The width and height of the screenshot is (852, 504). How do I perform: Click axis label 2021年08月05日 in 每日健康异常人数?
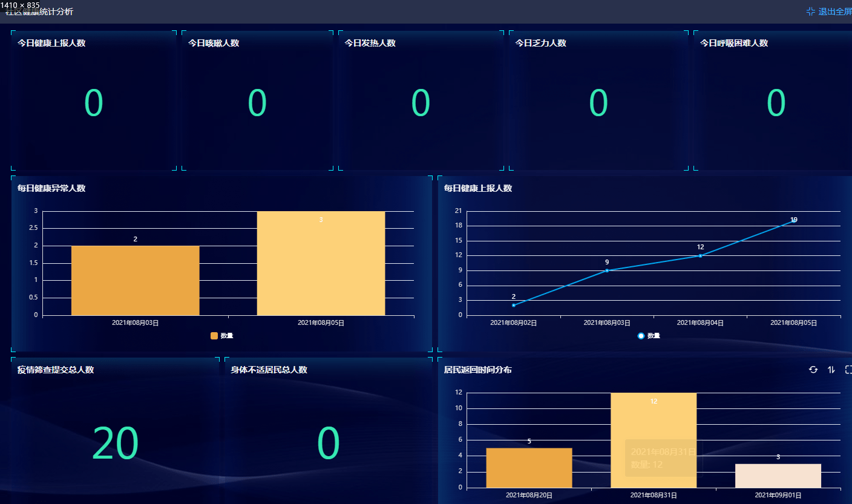pyautogui.click(x=321, y=323)
